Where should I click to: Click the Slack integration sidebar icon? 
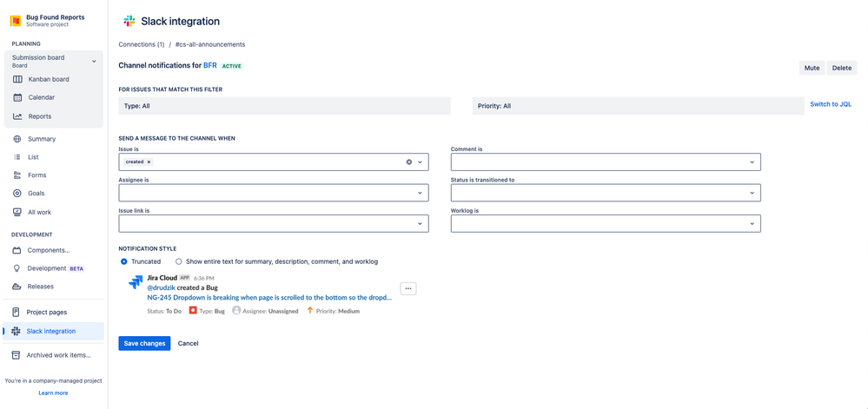[x=16, y=331]
